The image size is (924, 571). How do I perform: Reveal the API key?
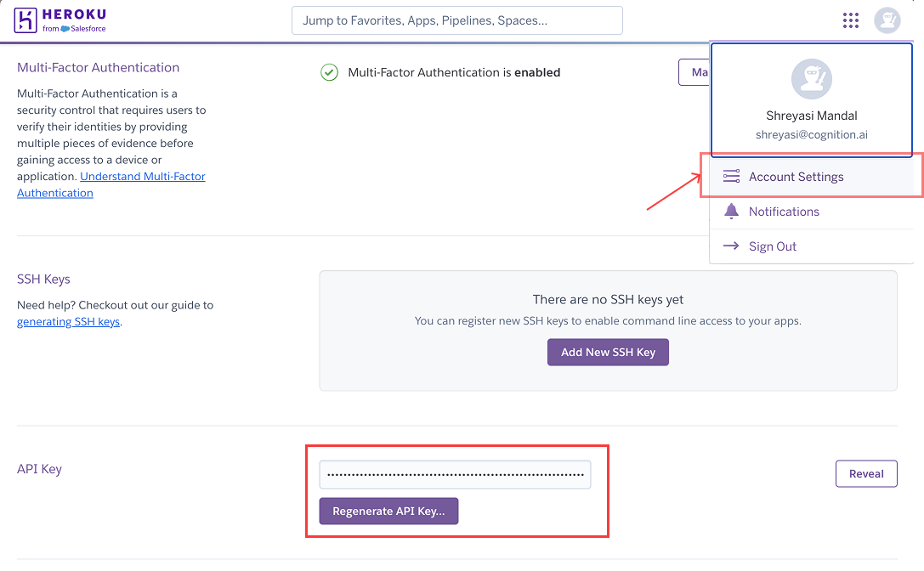coord(866,474)
